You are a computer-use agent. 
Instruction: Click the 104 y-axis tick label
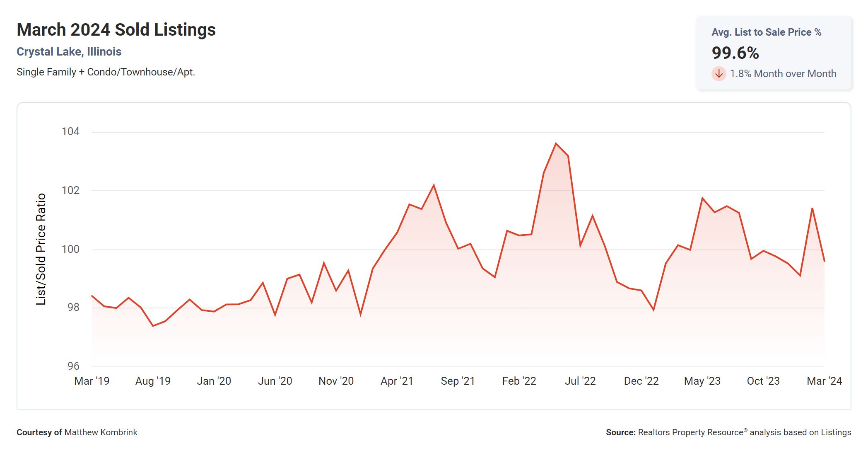[70, 132]
